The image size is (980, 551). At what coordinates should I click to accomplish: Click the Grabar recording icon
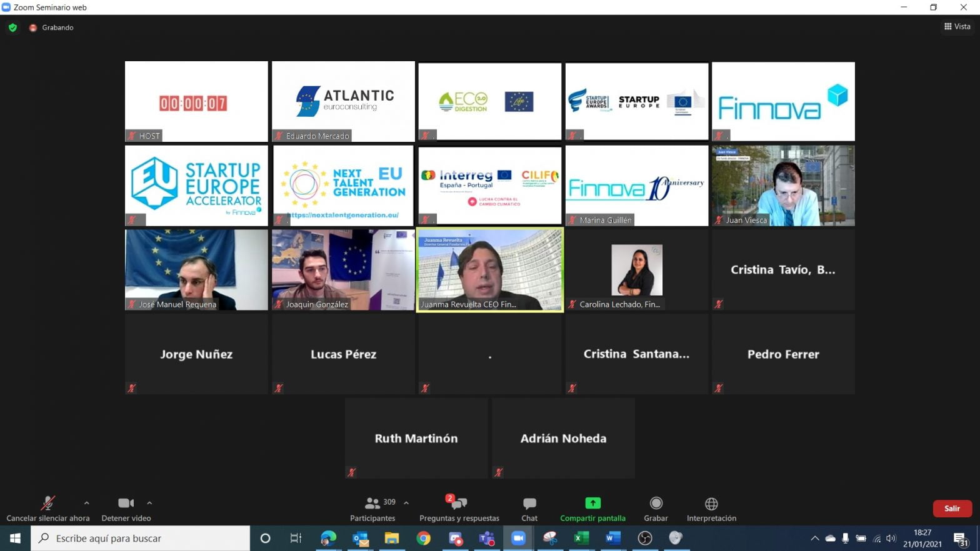click(x=656, y=504)
